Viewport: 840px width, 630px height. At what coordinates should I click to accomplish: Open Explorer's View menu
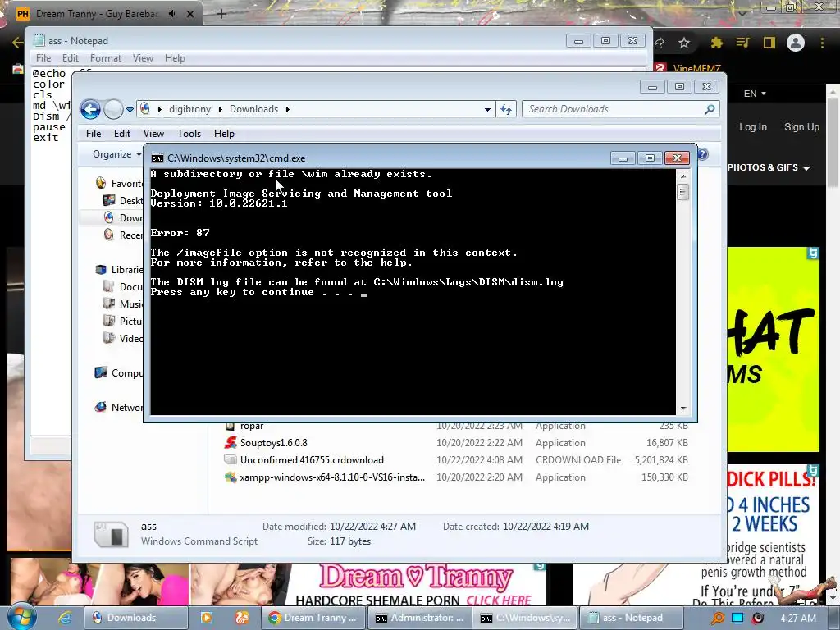(x=153, y=134)
